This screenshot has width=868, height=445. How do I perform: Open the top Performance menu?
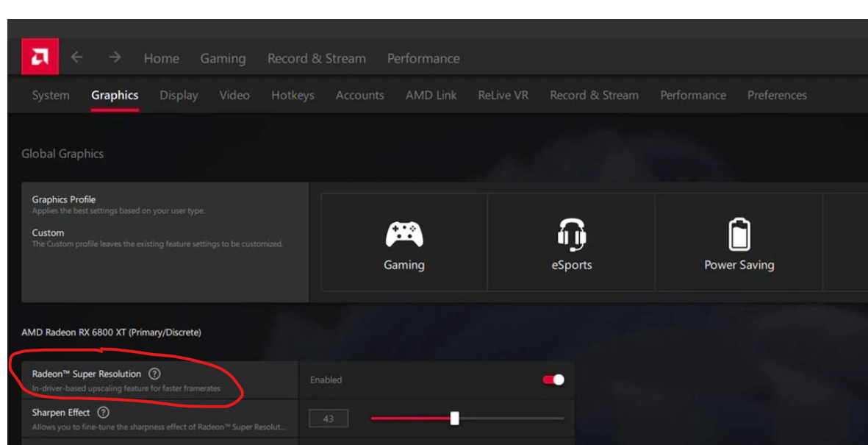click(423, 58)
